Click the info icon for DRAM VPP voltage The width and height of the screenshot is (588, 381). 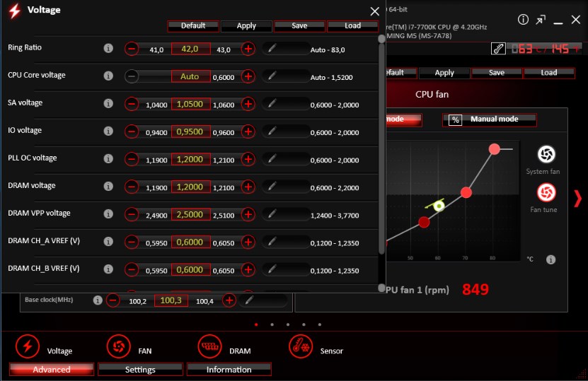coord(108,213)
